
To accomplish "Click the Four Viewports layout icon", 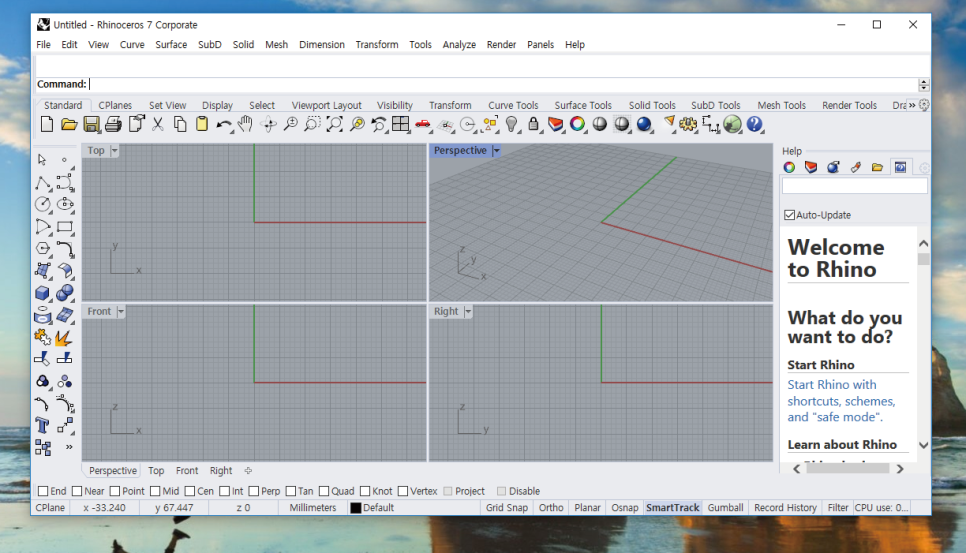I will pos(400,124).
